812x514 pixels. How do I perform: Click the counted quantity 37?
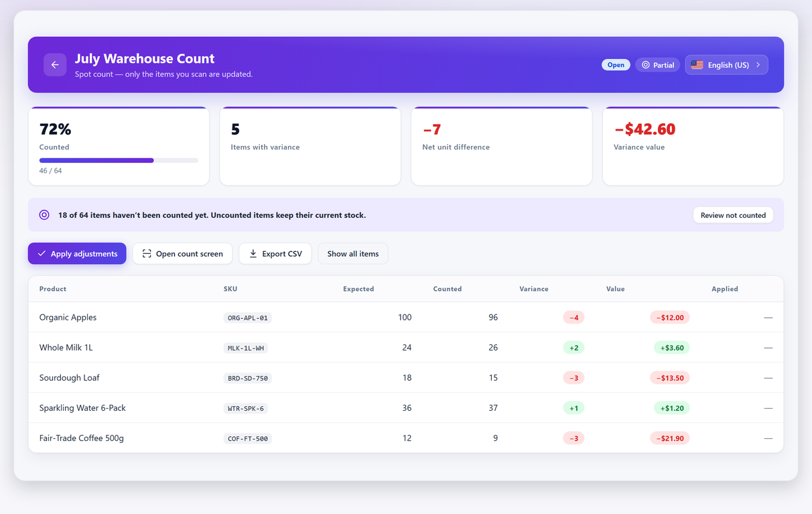(493, 408)
